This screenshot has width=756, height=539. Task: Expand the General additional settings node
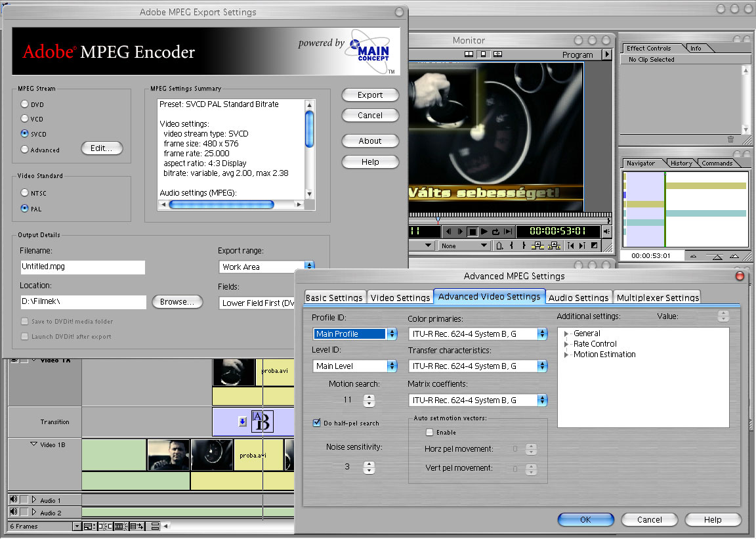click(566, 334)
